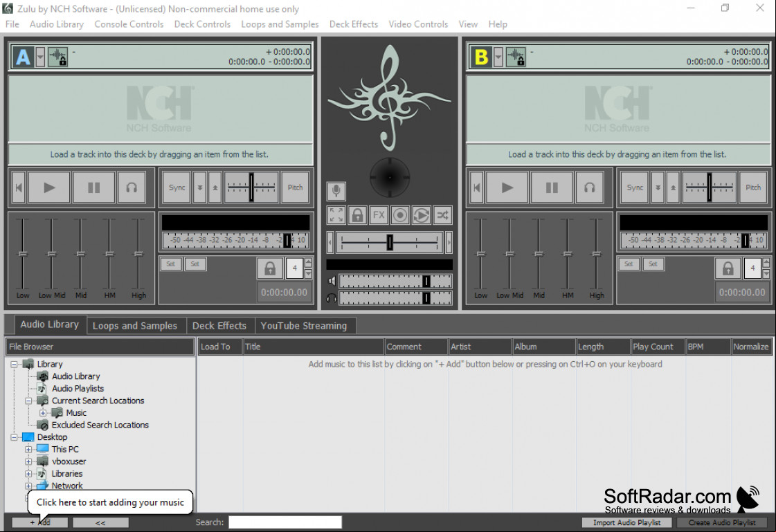This screenshot has width=776, height=532.
Task: Click Deck B Pitch button
Action: coord(753,187)
